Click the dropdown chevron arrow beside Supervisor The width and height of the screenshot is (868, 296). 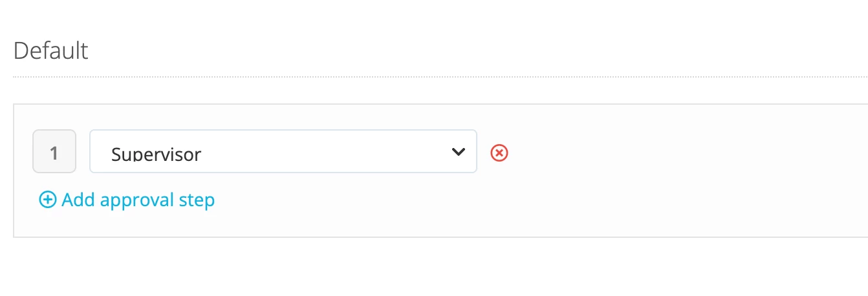[458, 152]
